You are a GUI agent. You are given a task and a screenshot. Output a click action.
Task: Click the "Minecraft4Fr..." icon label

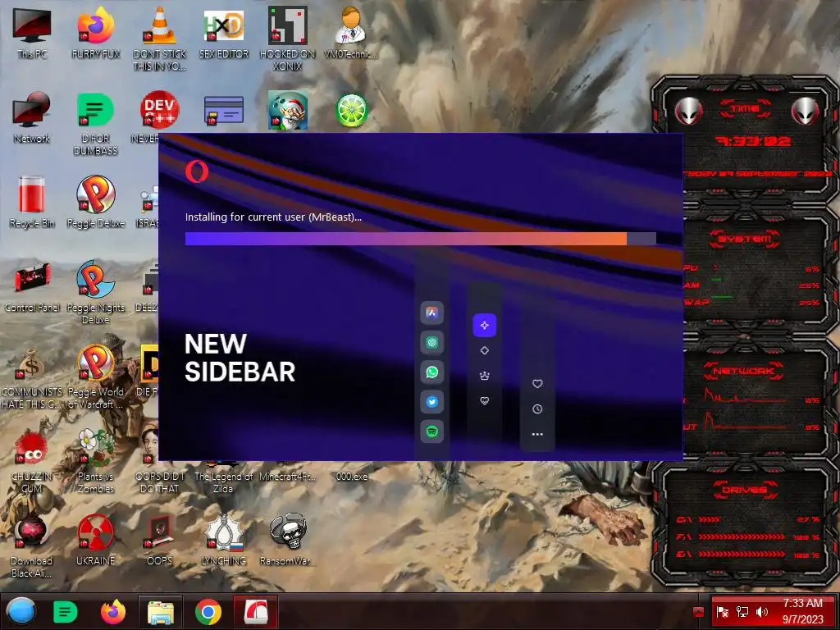tap(288, 477)
